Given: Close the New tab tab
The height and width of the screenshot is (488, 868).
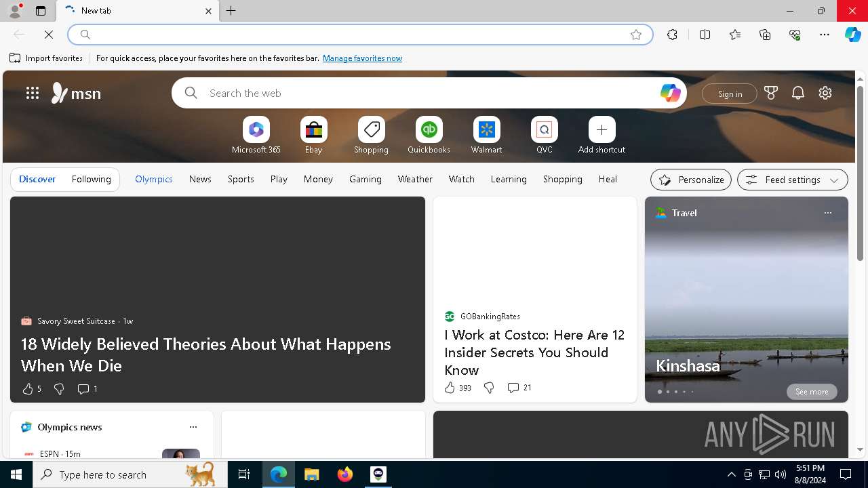Looking at the screenshot, I should click(208, 11).
